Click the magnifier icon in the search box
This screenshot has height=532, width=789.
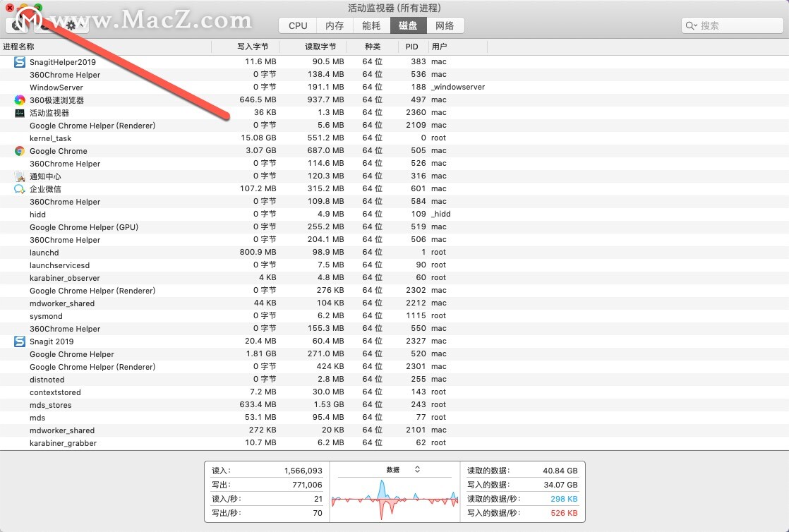[x=691, y=25]
